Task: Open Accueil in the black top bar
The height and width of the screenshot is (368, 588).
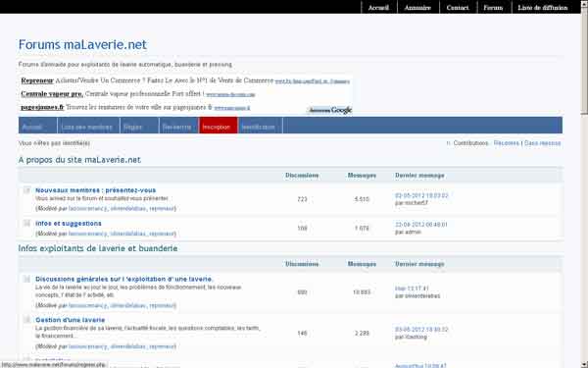Action: (x=378, y=8)
